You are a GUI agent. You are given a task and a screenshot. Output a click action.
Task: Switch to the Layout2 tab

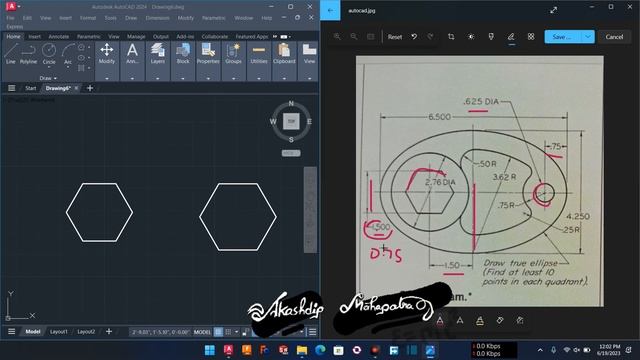coord(86,332)
